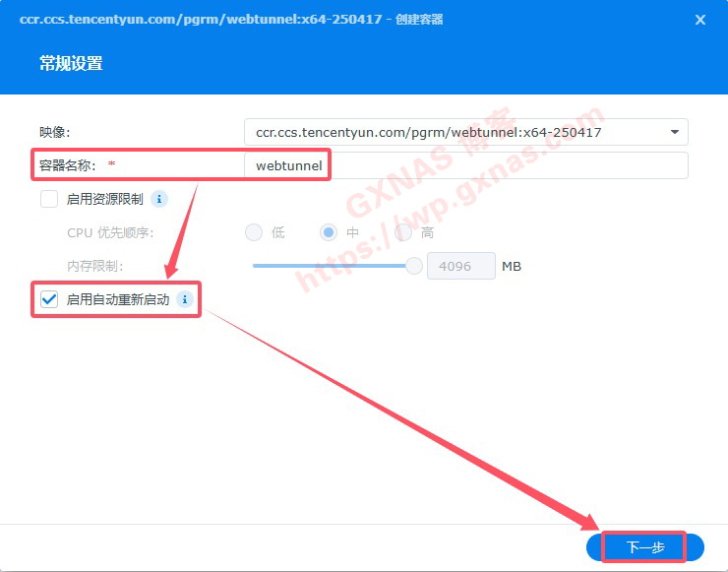Click the 4096 memory limit field
Image resolution: width=728 pixels, height=572 pixels.
(461, 266)
